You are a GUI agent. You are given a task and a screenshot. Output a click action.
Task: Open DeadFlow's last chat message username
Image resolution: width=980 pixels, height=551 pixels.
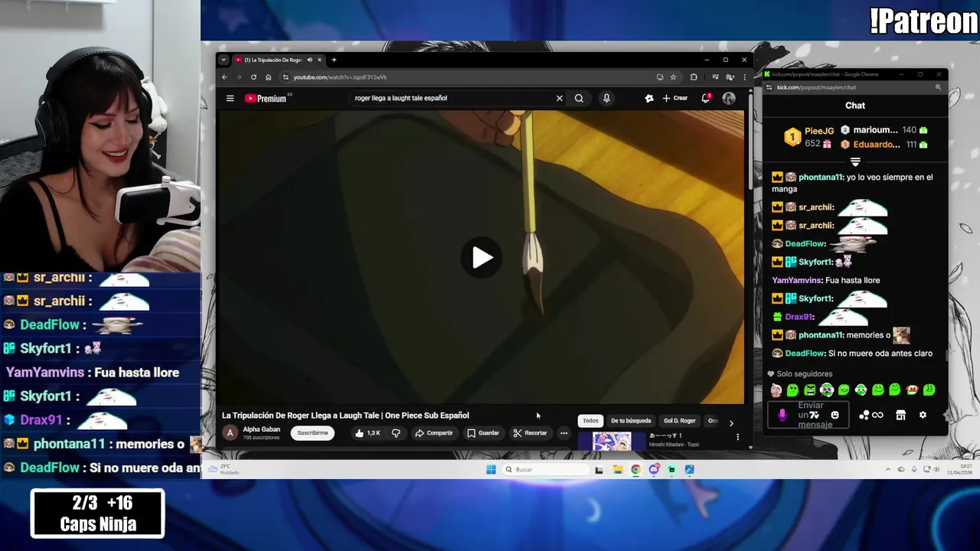coord(805,354)
